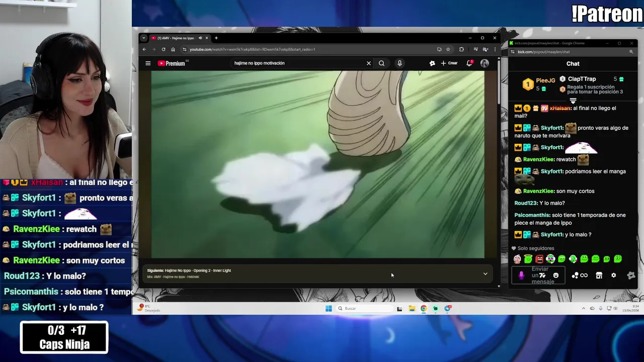Screen dimensions: 644x362
Task: Click PieeJG on the chat leaderboard
Action: (545, 80)
